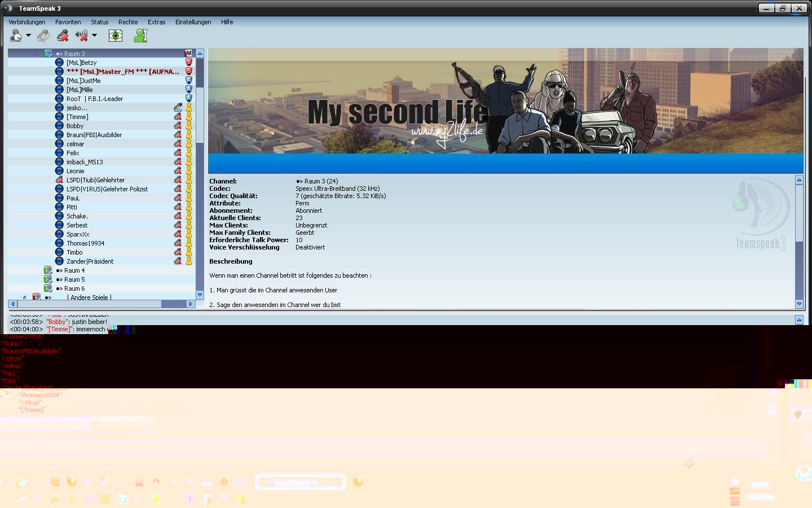Open the Einstellungen menu
The width and height of the screenshot is (812, 508).
[x=193, y=22]
